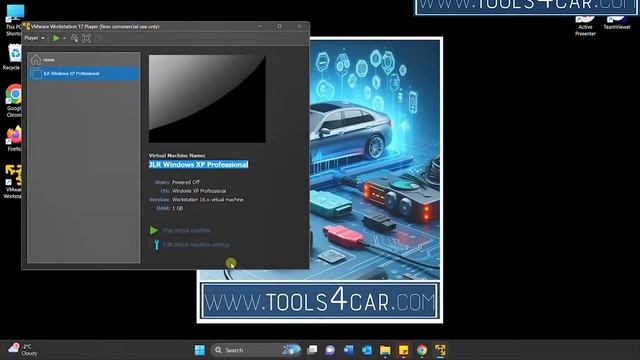Image resolution: width=640 pixels, height=360 pixels.
Task: Click Play virtual machine link
Action: point(187,231)
